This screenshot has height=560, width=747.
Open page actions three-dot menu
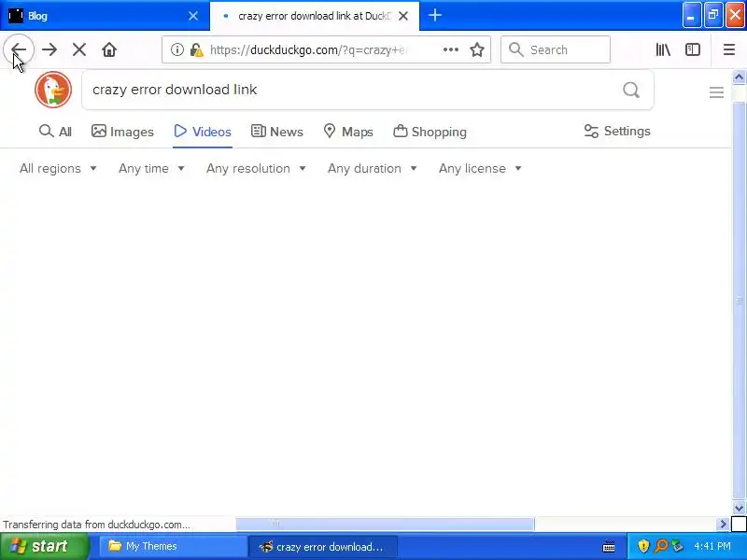click(x=451, y=49)
